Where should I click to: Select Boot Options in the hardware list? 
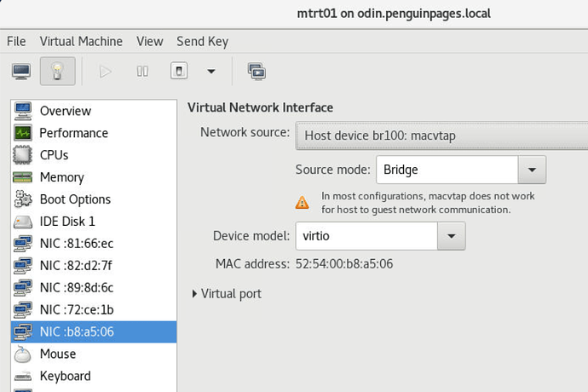pyautogui.click(x=94, y=199)
